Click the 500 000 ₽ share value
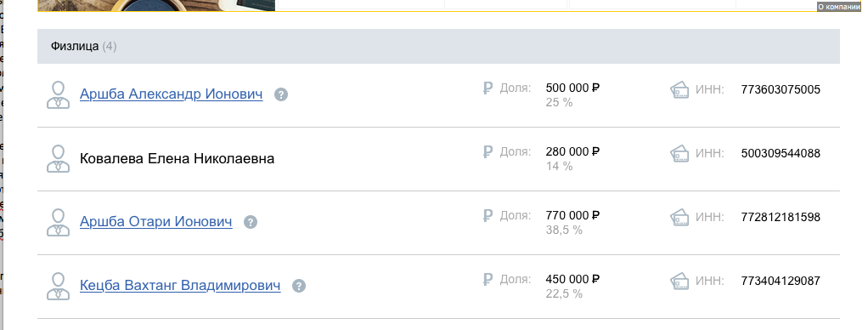 pyautogui.click(x=573, y=88)
